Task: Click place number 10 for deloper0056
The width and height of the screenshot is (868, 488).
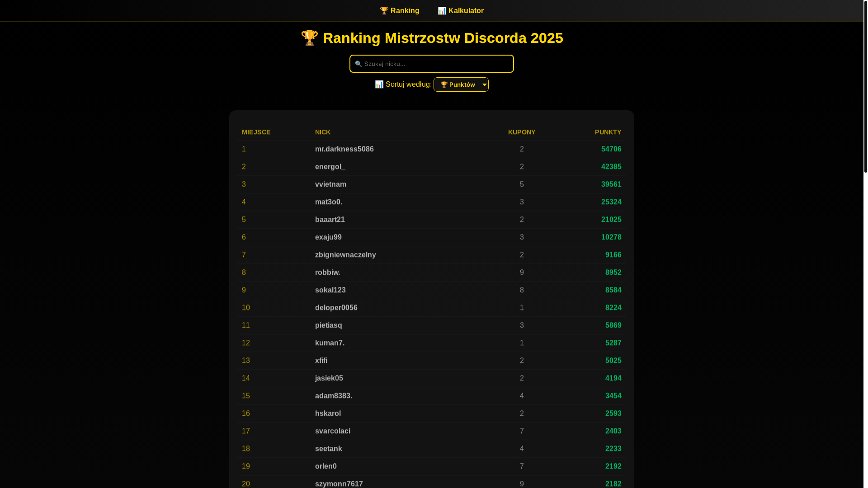Action: pyautogui.click(x=246, y=308)
